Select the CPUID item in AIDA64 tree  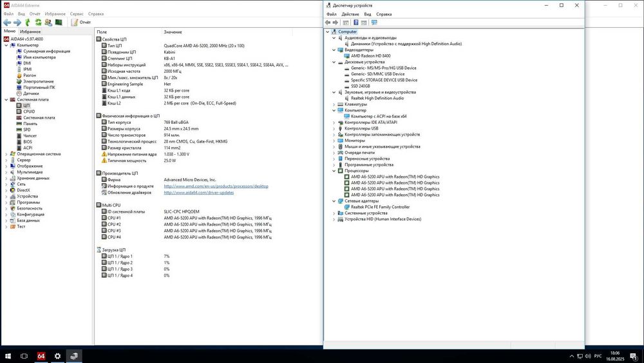click(x=29, y=112)
